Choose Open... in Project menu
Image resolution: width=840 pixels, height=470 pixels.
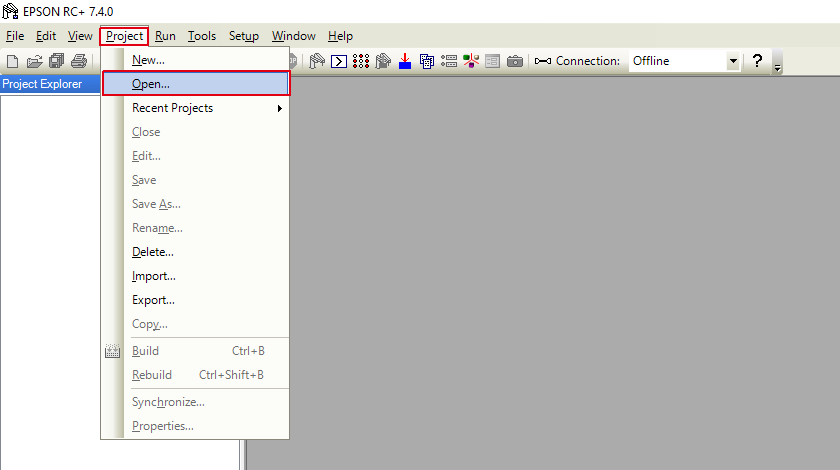tap(196, 84)
